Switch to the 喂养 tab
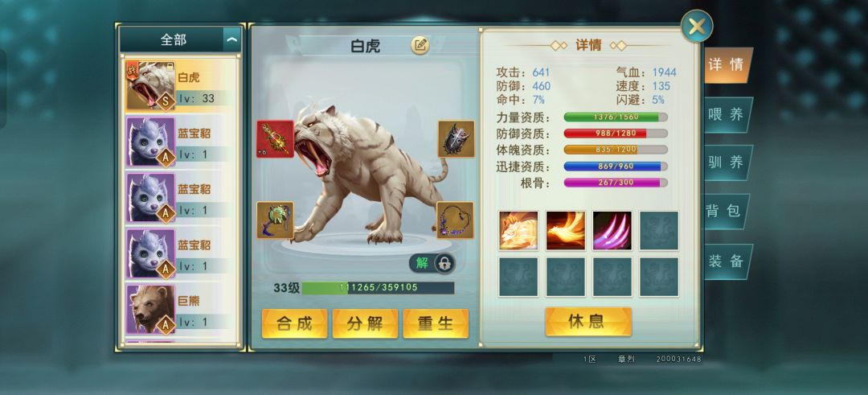 (x=727, y=115)
